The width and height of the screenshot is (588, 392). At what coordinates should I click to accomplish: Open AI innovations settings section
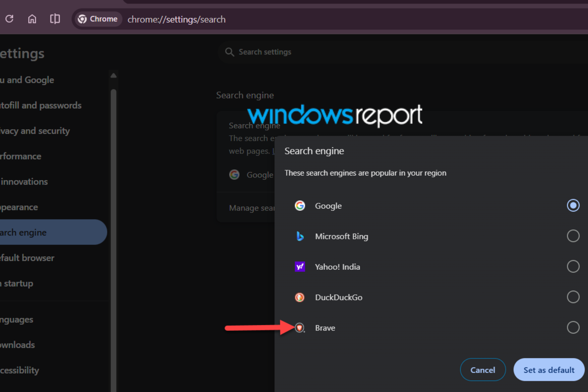[x=54, y=182]
